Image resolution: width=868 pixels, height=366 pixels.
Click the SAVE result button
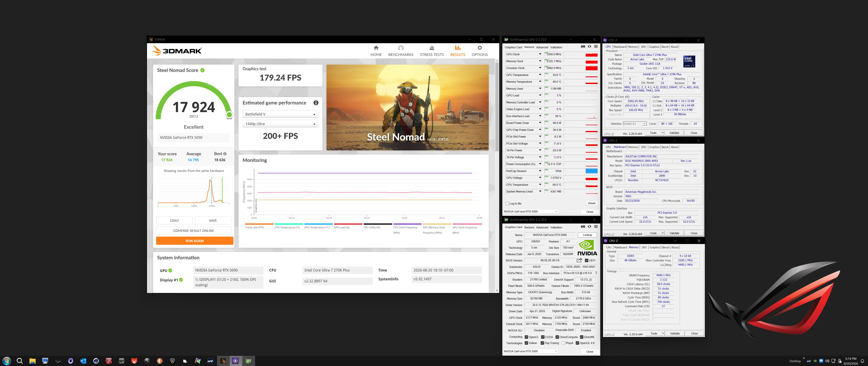(x=213, y=221)
